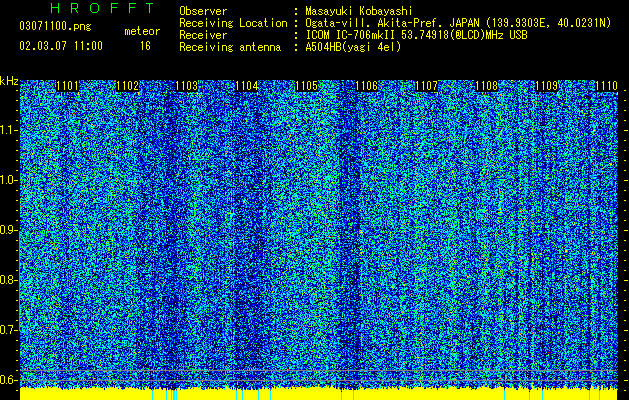Click the 0.8 frequency axis label
629x400 pixels.
(x=8, y=280)
